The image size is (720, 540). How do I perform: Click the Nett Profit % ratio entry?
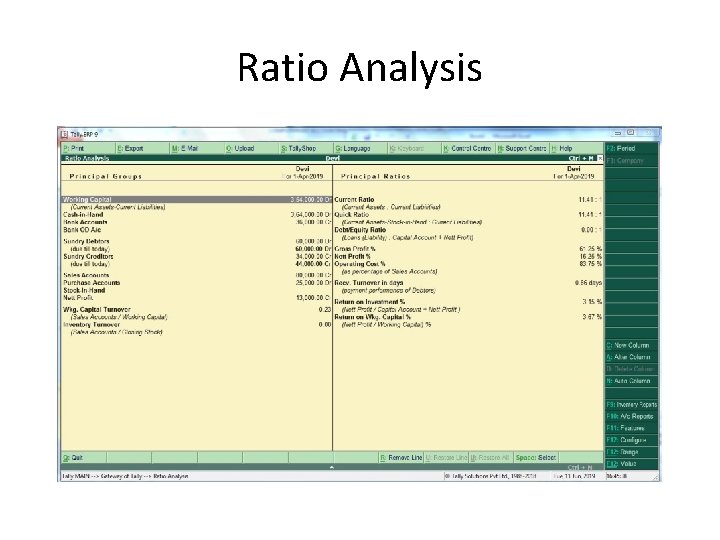coord(468,257)
